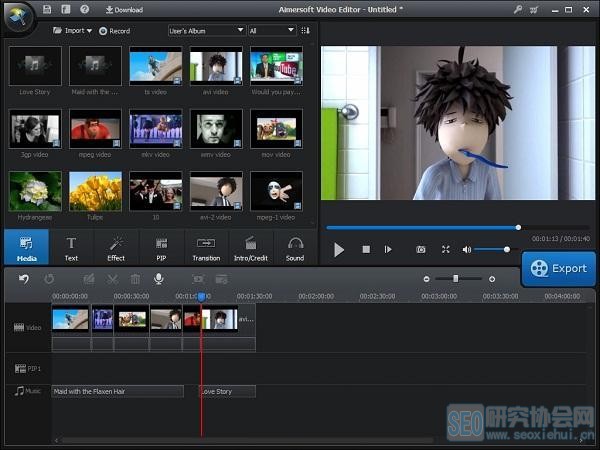Click the face detection icon in timeline toolbar

(198, 279)
